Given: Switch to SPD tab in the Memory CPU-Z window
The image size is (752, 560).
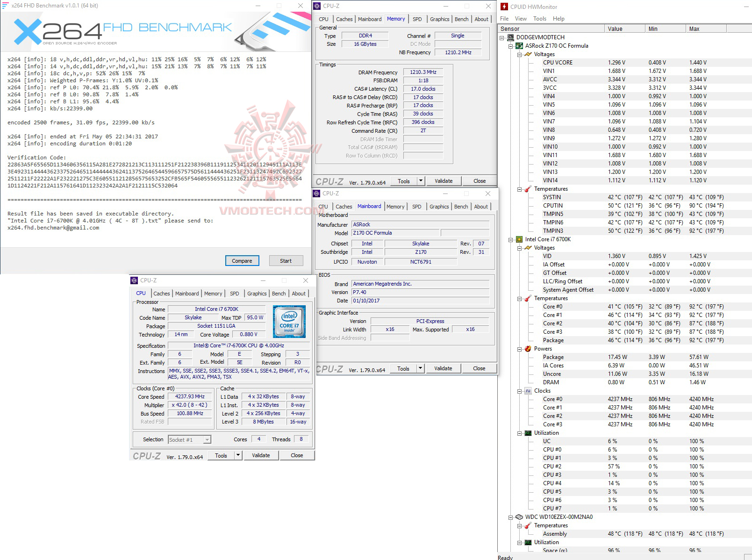Looking at the screenshot, I should (417, 19).
